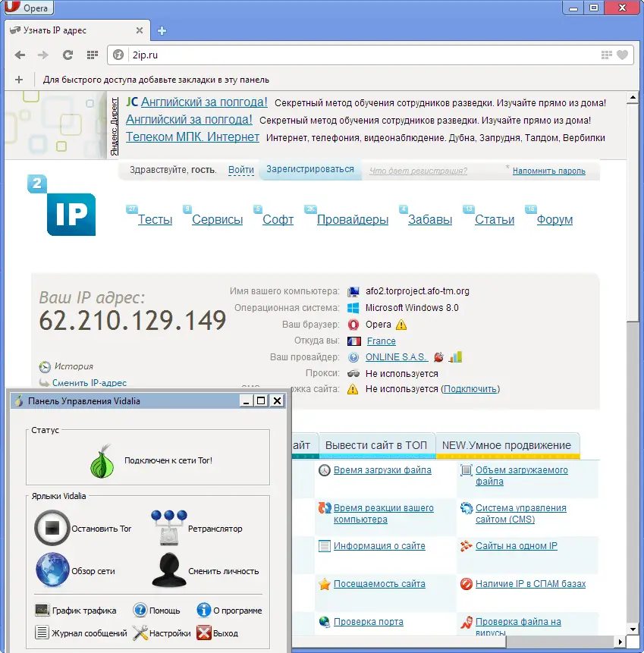
Task: Click the site globe icon in the address bar
Action: (118, 55)
